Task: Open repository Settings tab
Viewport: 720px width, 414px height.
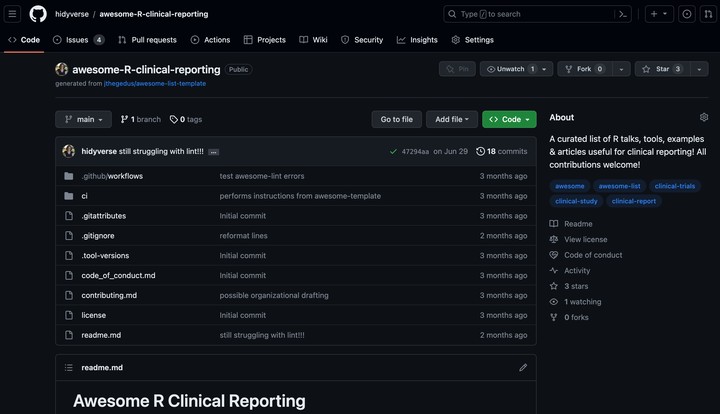Action: click(x=472, y=40)
